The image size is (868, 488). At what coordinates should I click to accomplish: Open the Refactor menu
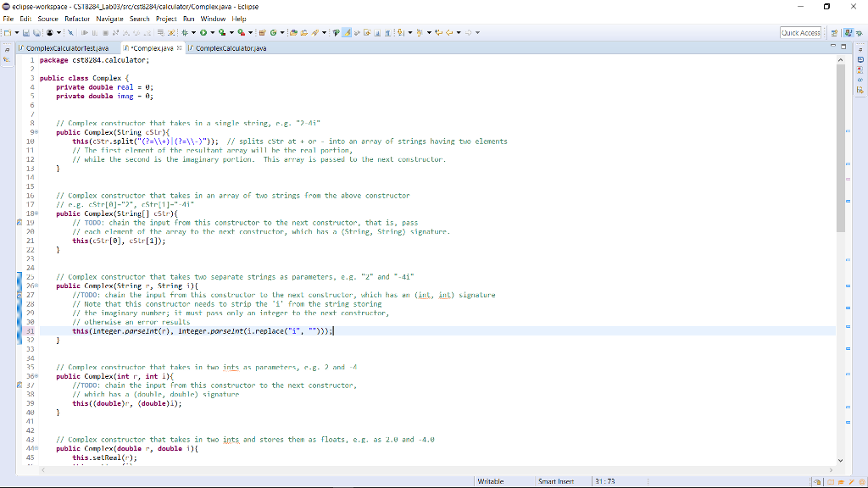click(77, 18)
